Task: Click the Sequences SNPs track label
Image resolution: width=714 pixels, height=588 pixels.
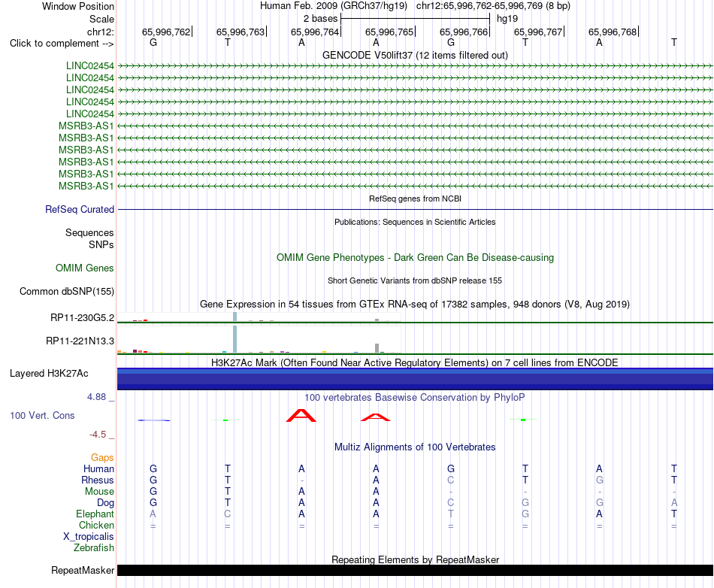Action: click(x=89, y=238)
